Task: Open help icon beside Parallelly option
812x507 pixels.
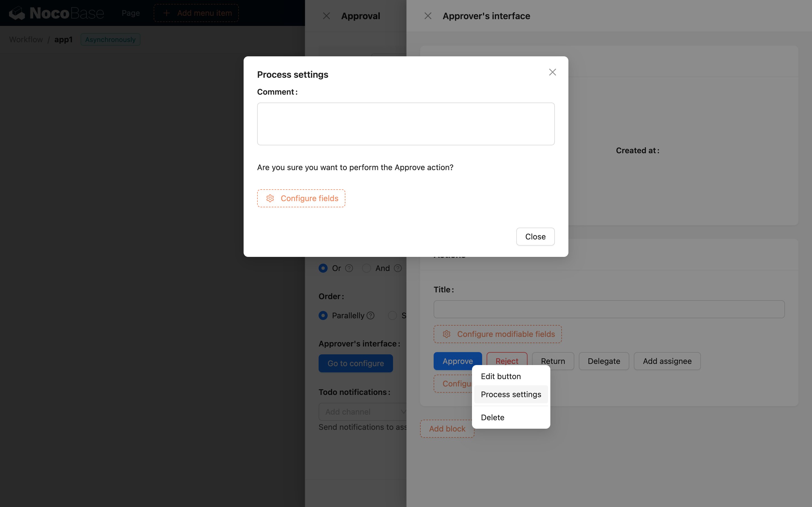Action: point(370,315)
